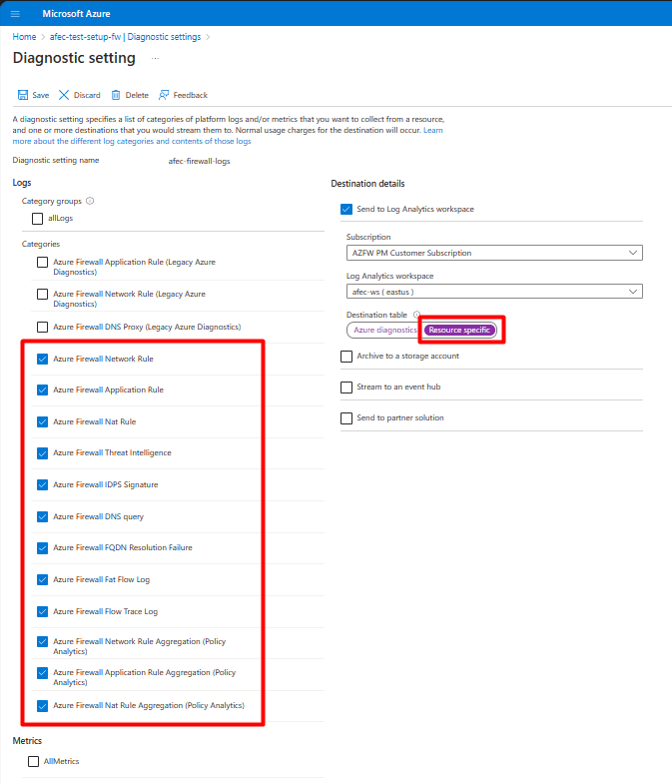Uncheck Network Rule Aggregation Policy Analytics
Screen dimensions: 672x784
click(x=43, y=641)
